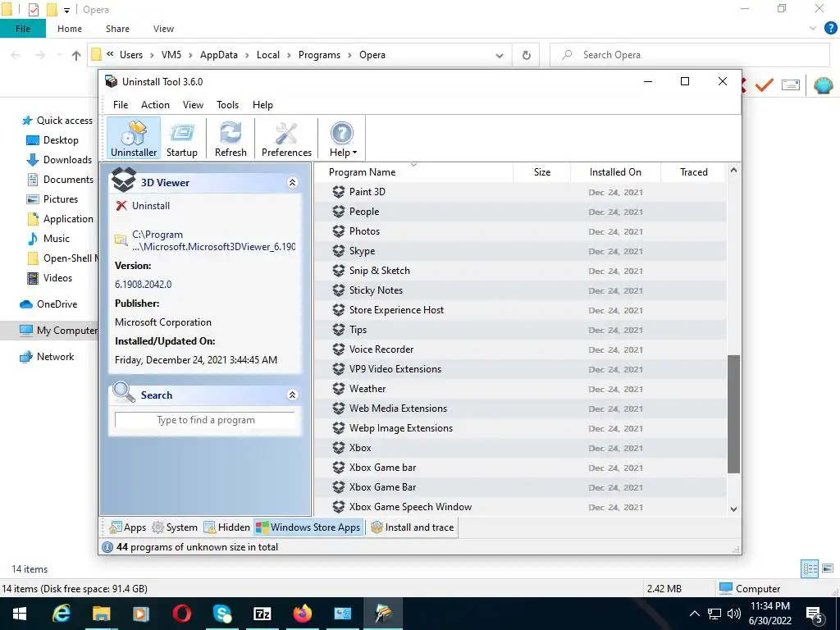Expand the Explorer address bar history dropdown
The width and height of the screenshot is (840, 630).
pyautogui.click(x=500, y=55)
